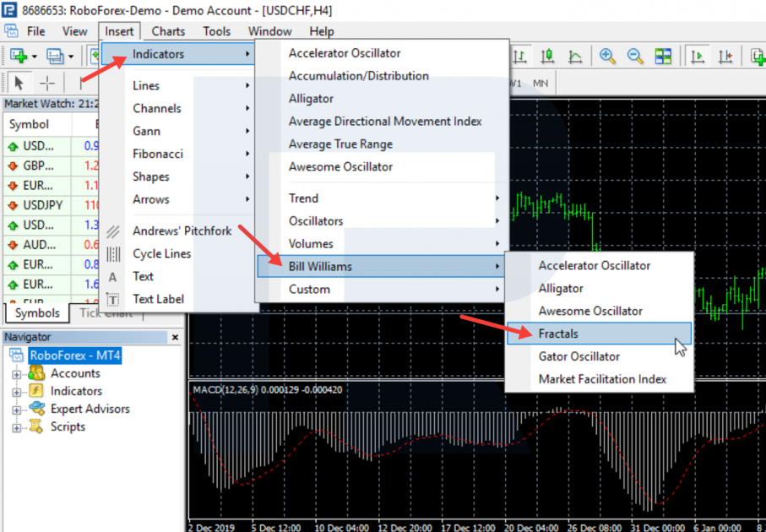Screen dimensions: 766x532
Task: Click the Zoom In magnifier icon
Action: [607, 57]
